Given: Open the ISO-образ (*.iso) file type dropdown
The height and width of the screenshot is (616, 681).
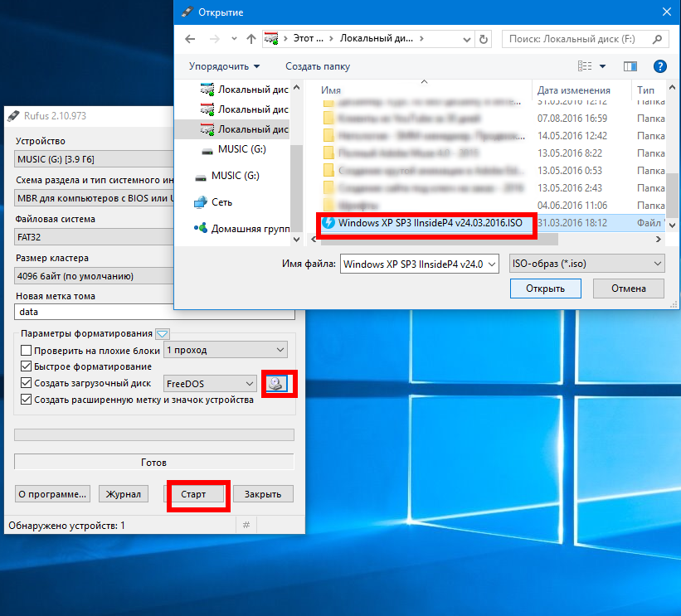Looking at the screenshot, I should pos(586,264).
